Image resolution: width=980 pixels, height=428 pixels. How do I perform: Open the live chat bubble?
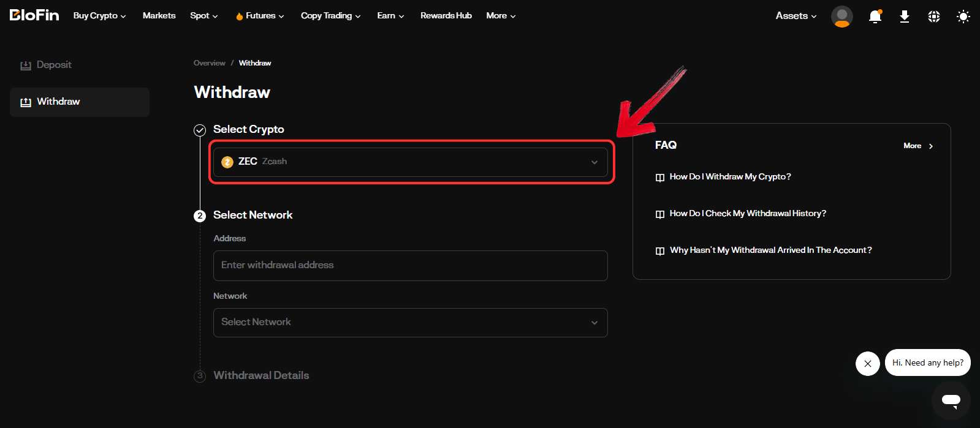[951, 400]
